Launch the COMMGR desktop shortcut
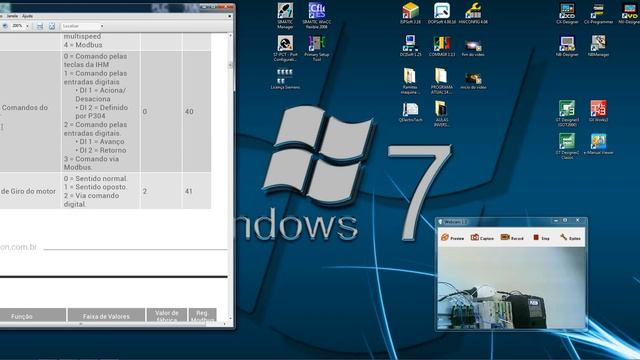The image size is (640, 360). (442, 46)
